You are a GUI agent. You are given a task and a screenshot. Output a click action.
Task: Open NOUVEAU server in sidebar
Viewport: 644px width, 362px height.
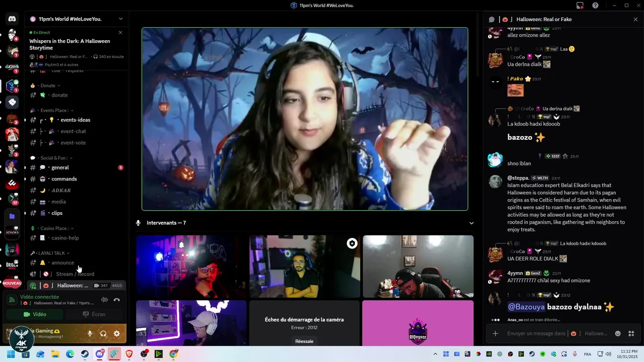tap(12, 283)
